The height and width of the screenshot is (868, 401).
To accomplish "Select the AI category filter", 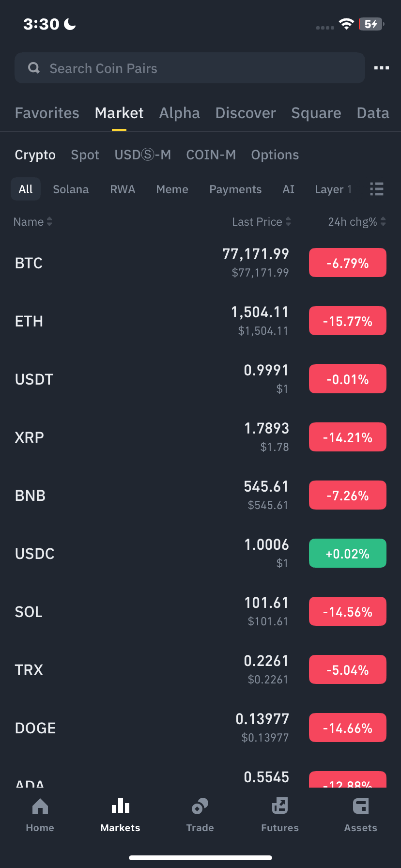I will pos(289,189).
